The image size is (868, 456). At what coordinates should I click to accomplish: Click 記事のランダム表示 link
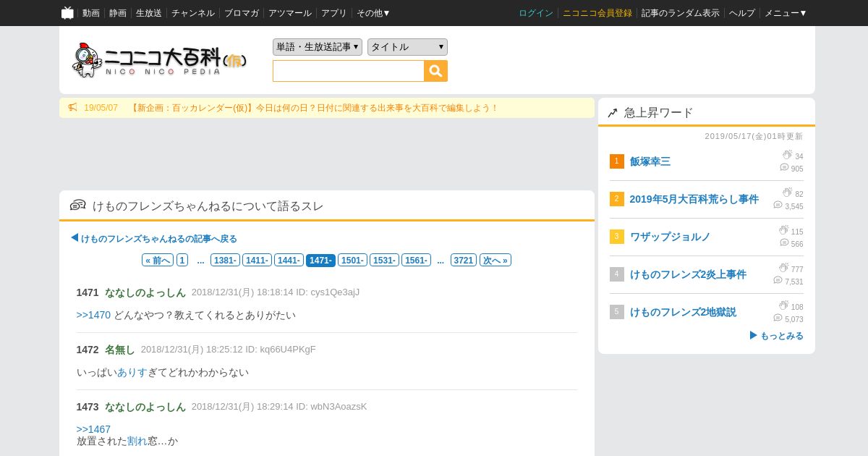coord(681,13)
